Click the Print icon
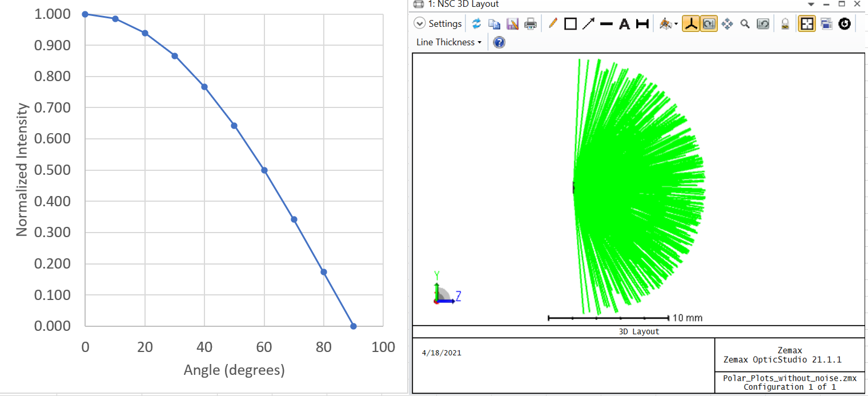 tap(531, 23)
